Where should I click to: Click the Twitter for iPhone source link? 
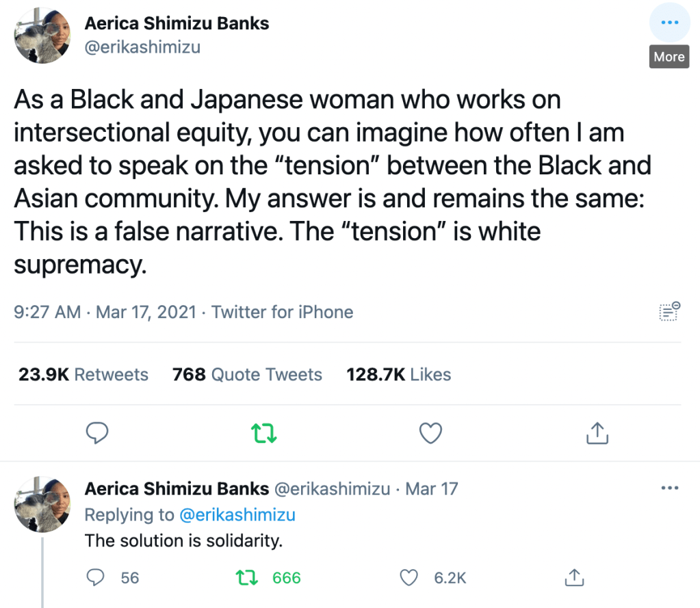click(282, 313)
